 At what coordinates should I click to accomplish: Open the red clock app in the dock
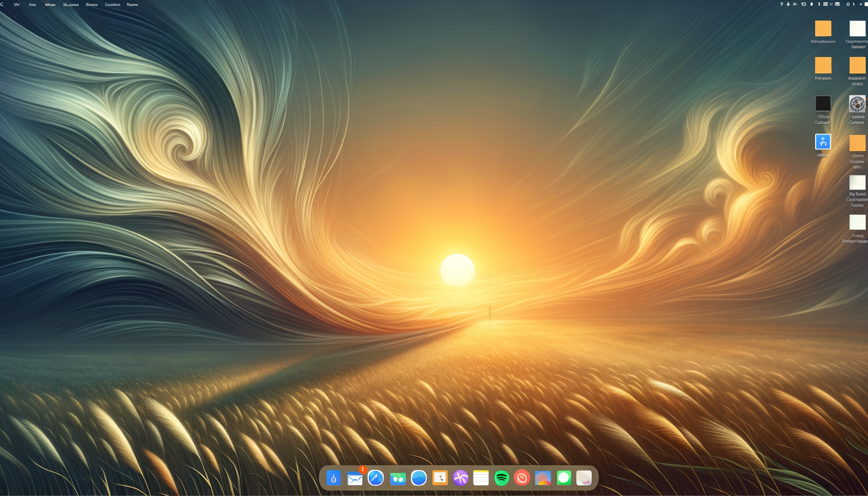522,478
